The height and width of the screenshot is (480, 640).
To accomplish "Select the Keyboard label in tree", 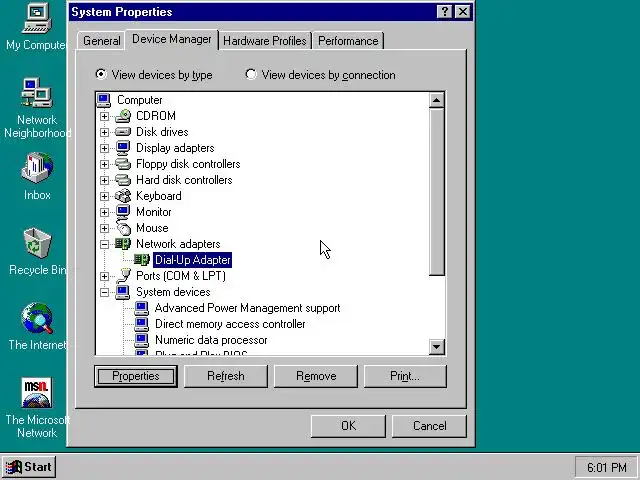I will (x=159, y=196).
